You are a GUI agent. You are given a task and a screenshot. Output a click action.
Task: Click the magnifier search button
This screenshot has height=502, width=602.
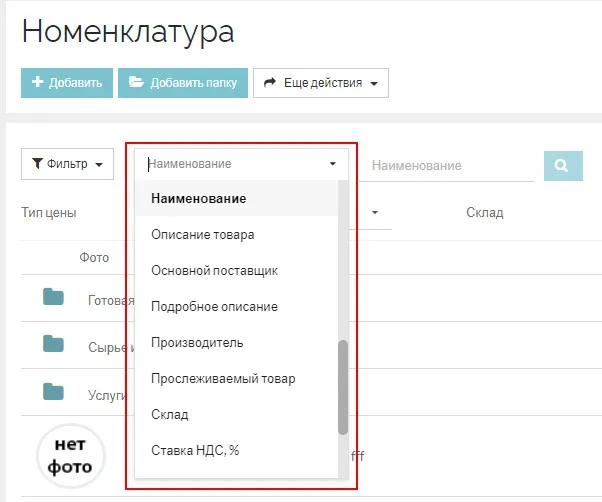point(563,165)
